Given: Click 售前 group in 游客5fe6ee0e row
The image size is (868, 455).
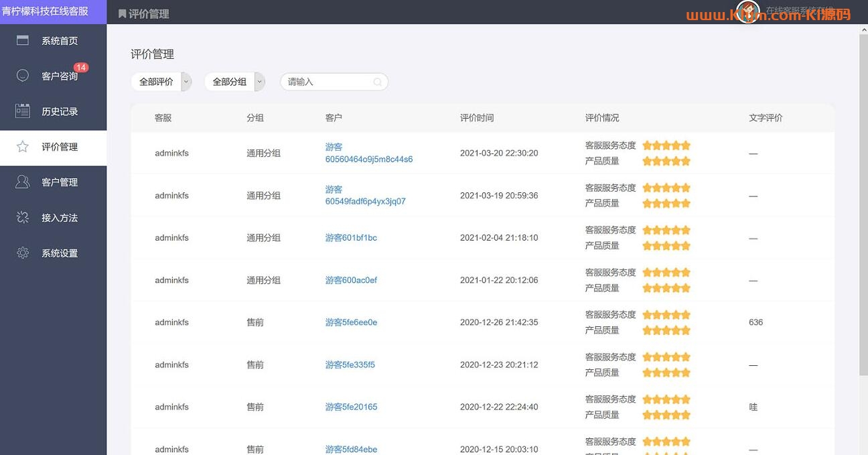Looking at the screenshot, I should click(255, 322).
